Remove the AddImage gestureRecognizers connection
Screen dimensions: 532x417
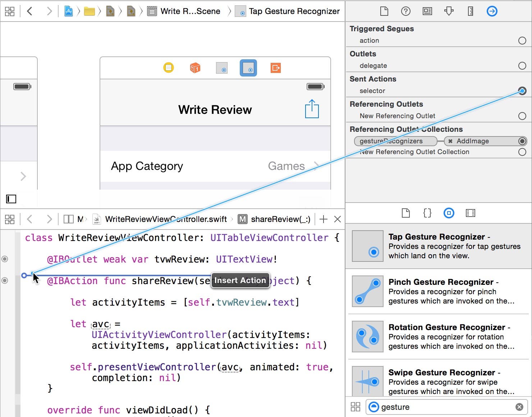(450, 141)
